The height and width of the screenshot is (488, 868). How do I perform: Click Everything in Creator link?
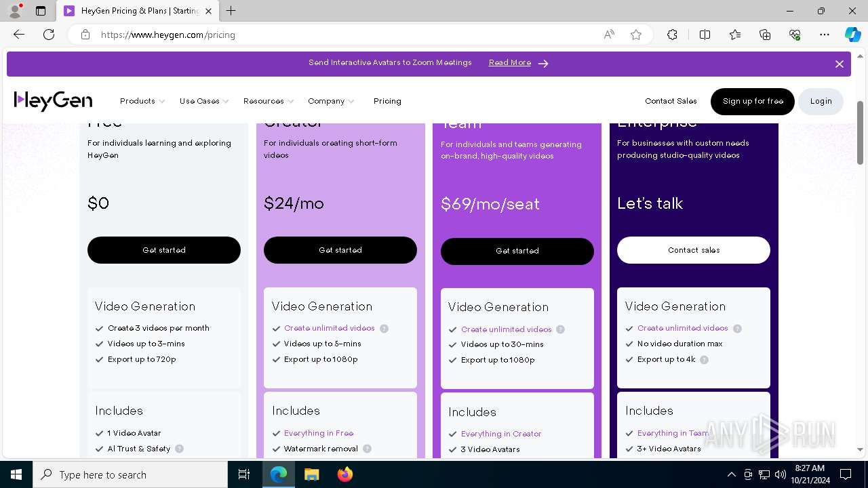point(501,434)
